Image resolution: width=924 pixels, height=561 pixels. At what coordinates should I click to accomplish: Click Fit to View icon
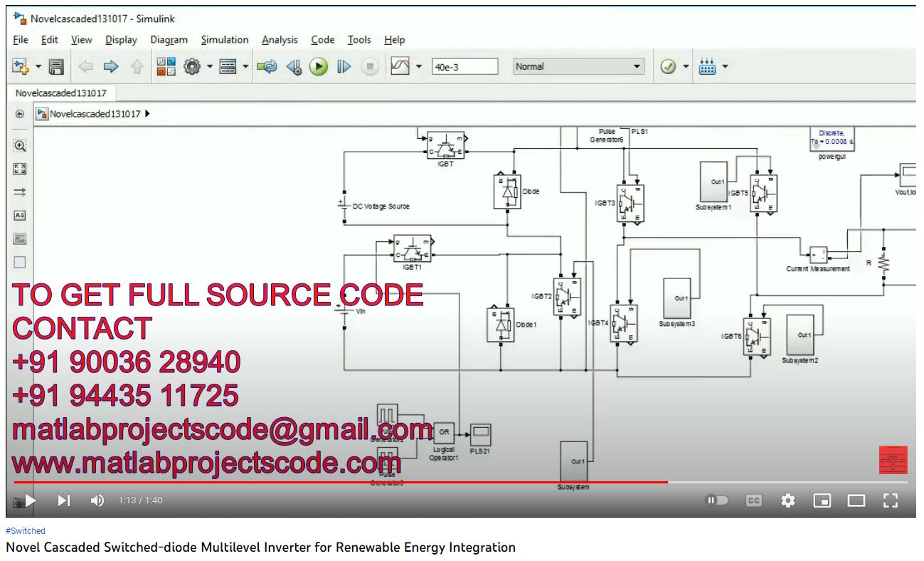(20, 169)
